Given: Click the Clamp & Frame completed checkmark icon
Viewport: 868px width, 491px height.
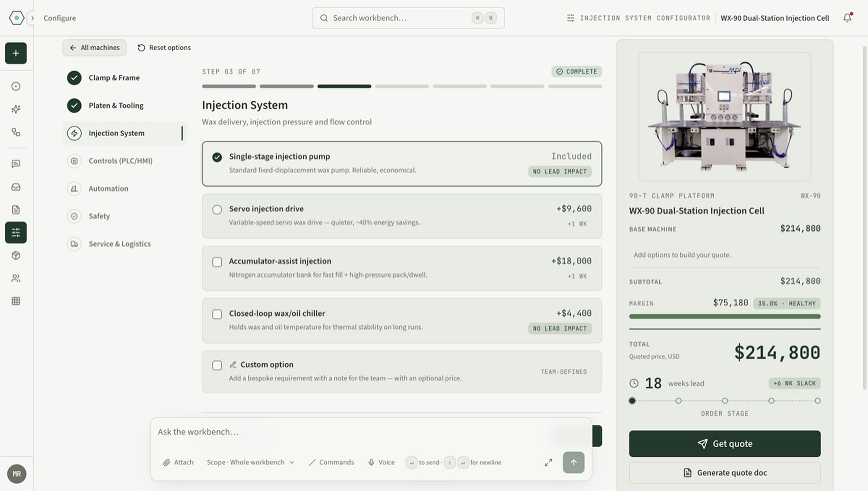Looking at the screenshot, I should [x=74, y=78].
